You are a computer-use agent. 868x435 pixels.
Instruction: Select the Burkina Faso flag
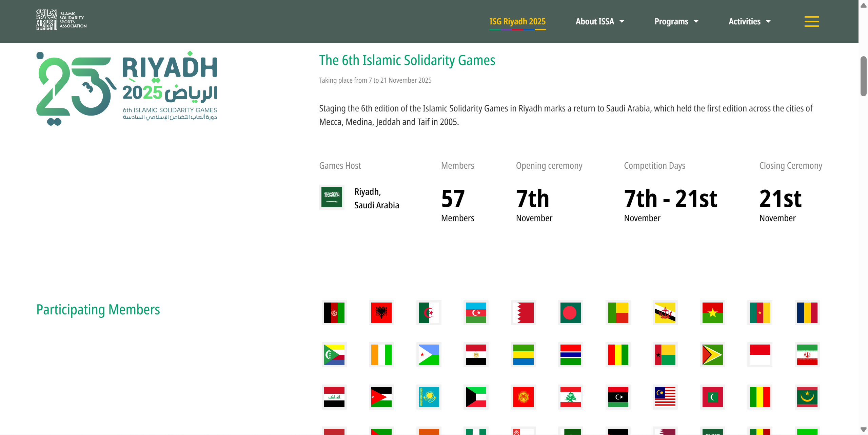pyautogui.click(x=712, y=312)
